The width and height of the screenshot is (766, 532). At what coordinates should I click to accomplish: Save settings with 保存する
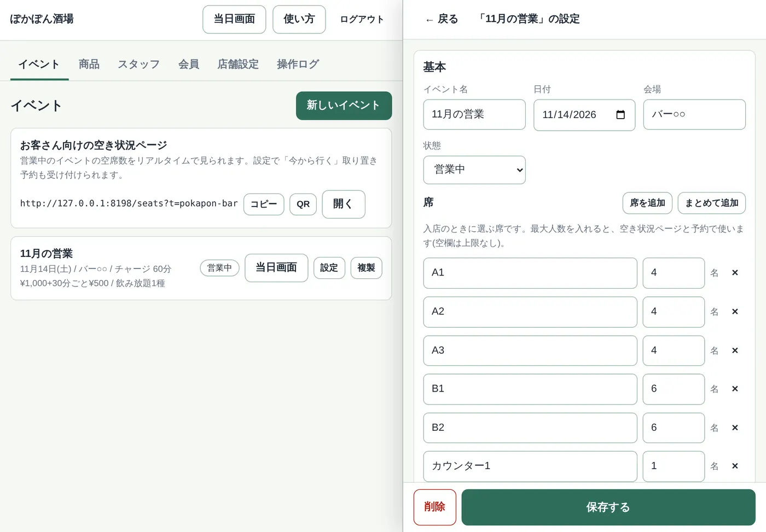point(608,507)
